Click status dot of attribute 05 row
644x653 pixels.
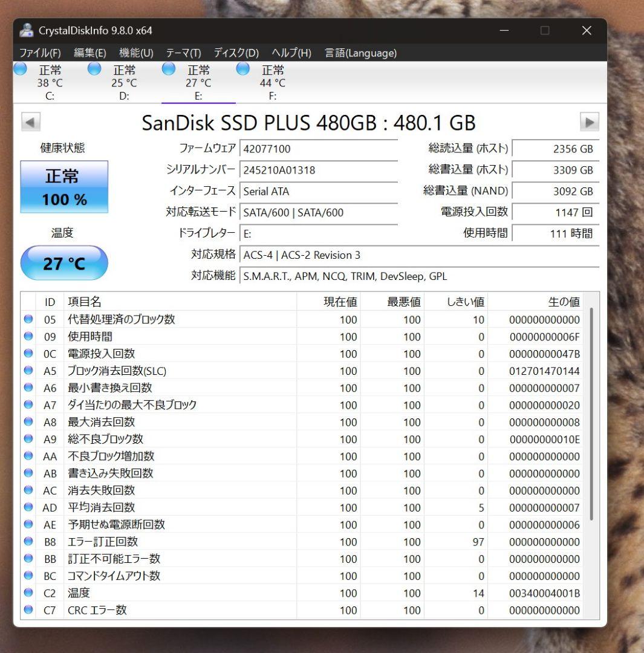(x=28, y=319)
